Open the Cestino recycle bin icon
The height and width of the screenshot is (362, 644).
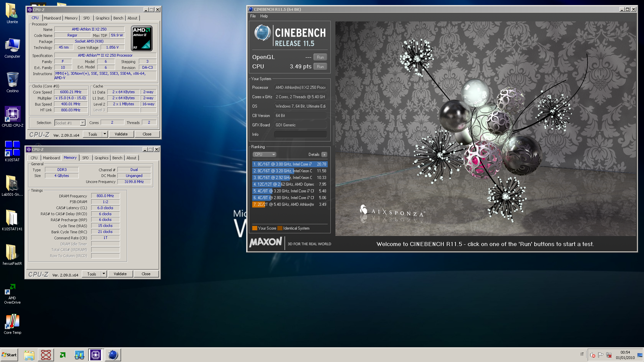12,82
